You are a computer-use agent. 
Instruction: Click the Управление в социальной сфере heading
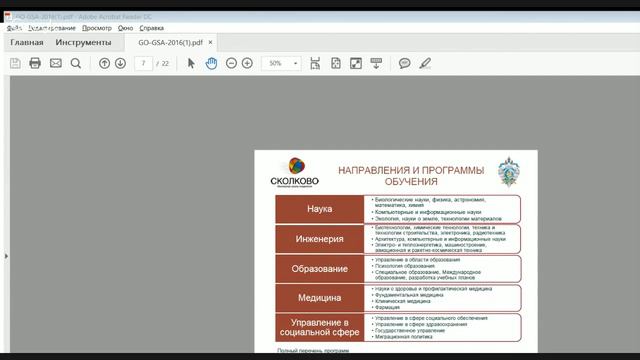[x=320, y=327]
